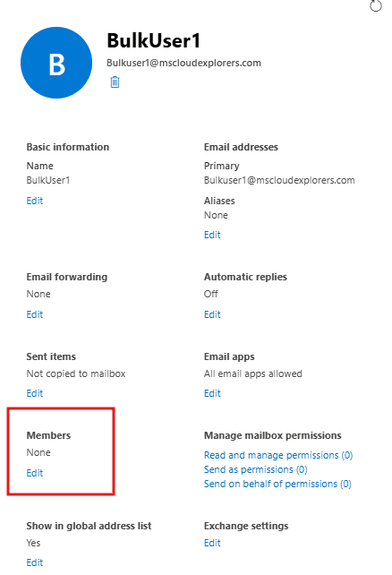Click the blue B avatar circle
Image resolution: width=392 pixels, height=575 pixels.
56,63
